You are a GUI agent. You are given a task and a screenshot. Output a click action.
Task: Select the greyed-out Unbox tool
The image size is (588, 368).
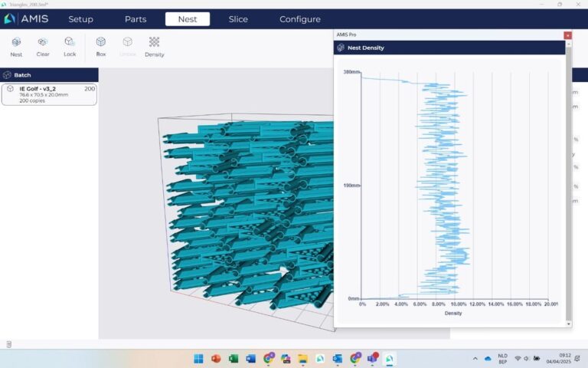pyautogui.click(x=128, y=47)
